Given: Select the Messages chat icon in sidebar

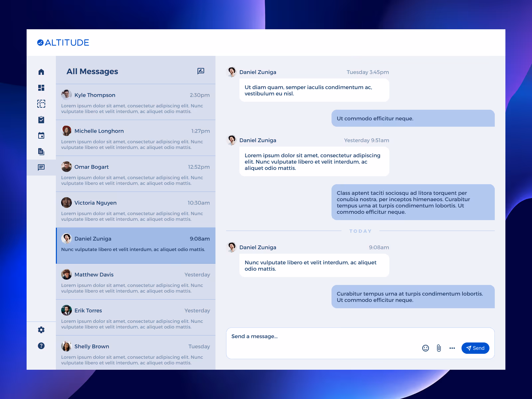Looking at the screenshot, I should (x=41, y=167).
